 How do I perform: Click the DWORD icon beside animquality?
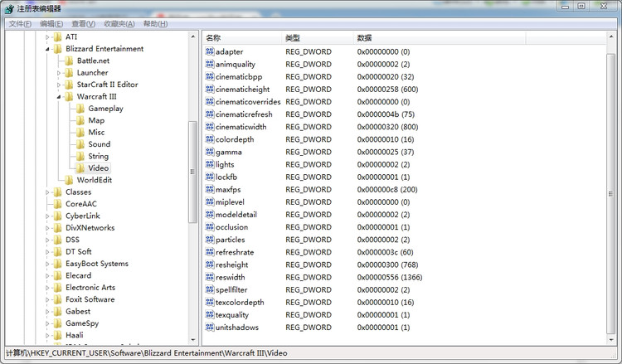[210, 64]
